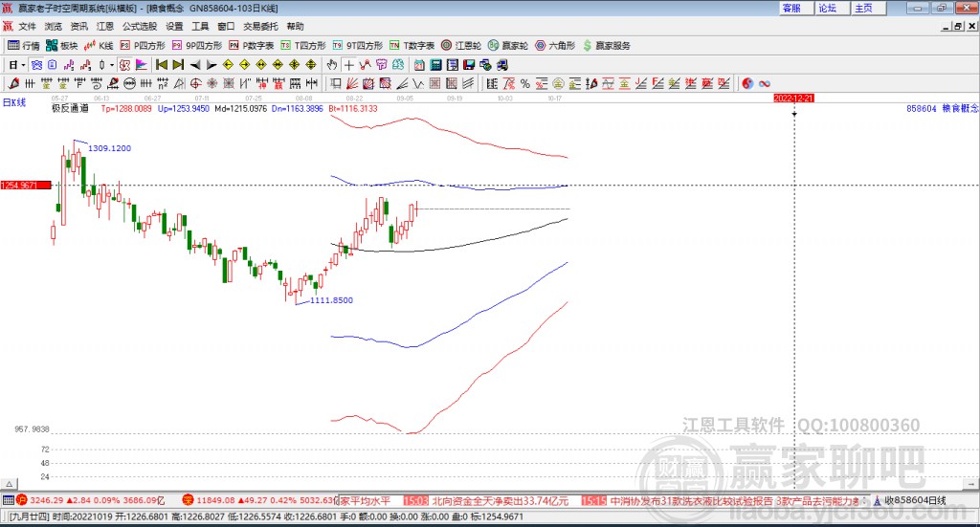Open the 行情 market quotes view
Screen dimensions: 980x527
point(24,46)
